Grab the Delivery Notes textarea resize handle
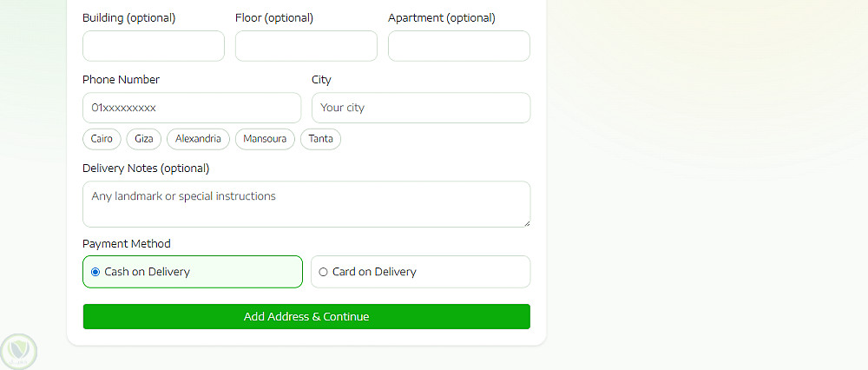 point(525,222)
